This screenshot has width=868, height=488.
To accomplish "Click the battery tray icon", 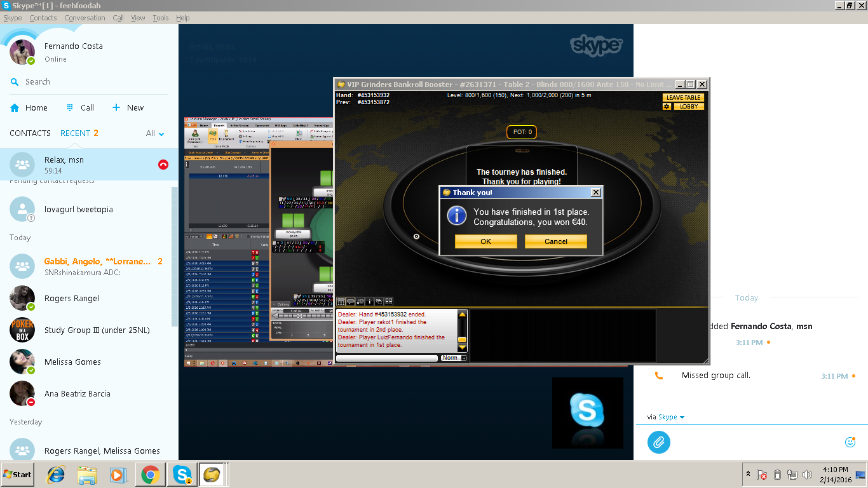I will click(777, 475).
